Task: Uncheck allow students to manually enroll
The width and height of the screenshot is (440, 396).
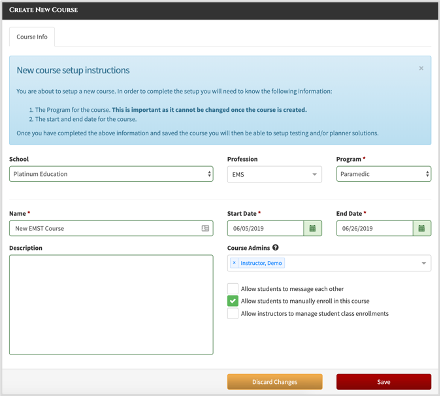Action: click(x=233, y=301)
